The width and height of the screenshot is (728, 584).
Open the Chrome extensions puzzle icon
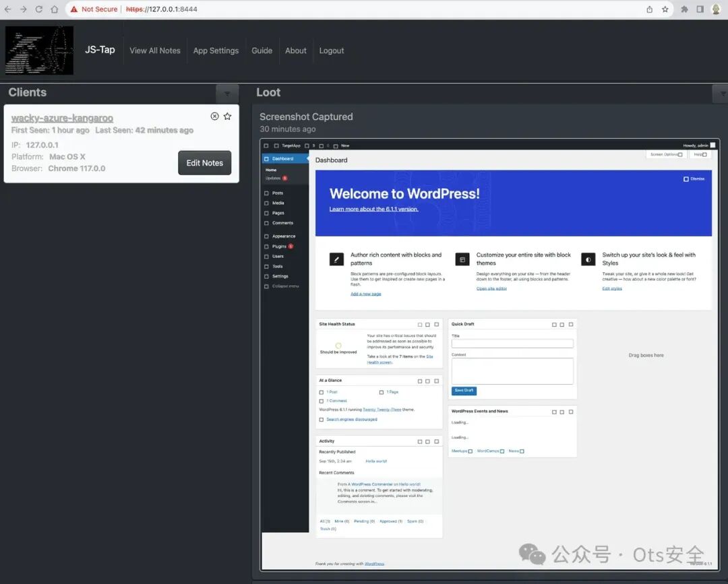(684, 9)
